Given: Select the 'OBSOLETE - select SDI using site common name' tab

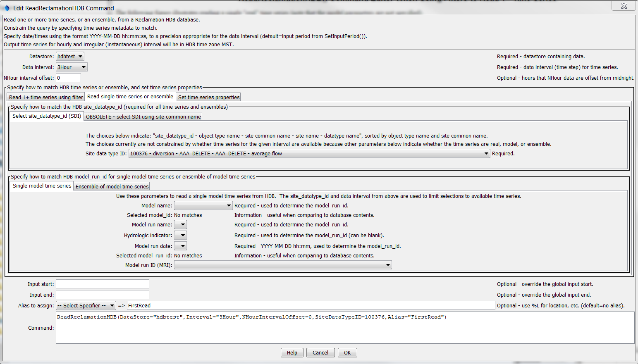Looking at the screenshot, I should coord(143,116).
